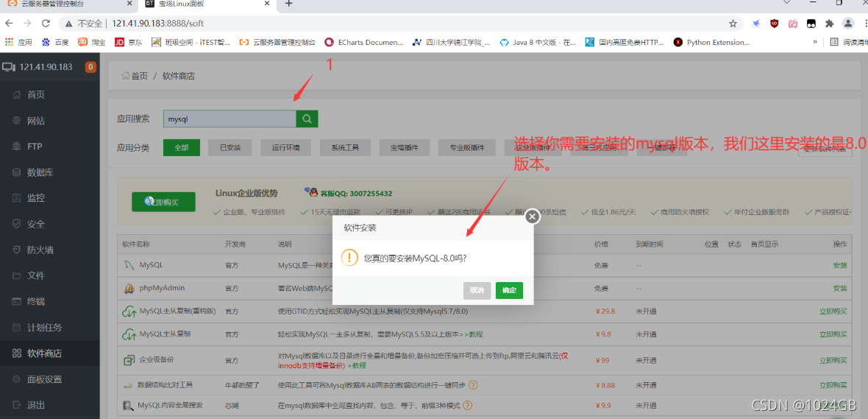The width and height of the screenshot is (868, 419).
Task: Click the 企业级备份 icon
Action: click(129, 360)
